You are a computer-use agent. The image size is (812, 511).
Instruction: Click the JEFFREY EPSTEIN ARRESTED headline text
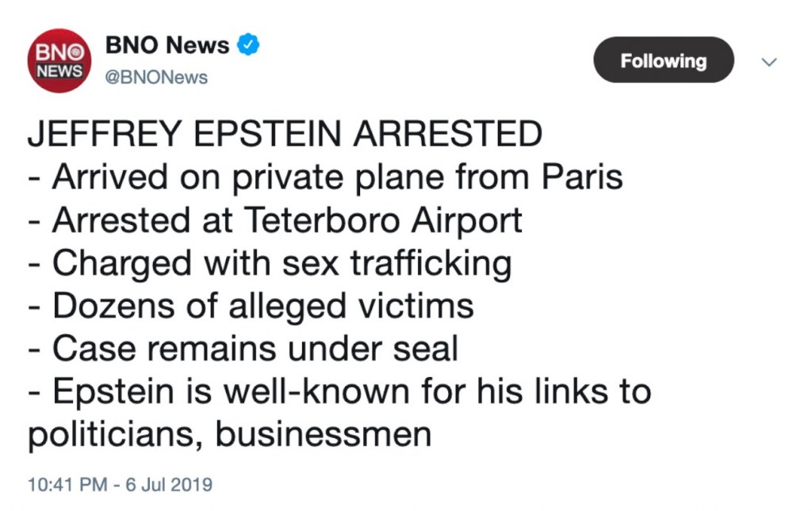click(285, 135)
